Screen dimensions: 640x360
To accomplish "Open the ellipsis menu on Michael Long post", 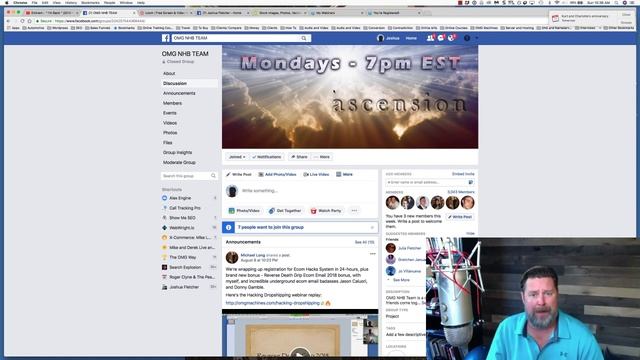I will click(373, 254).
